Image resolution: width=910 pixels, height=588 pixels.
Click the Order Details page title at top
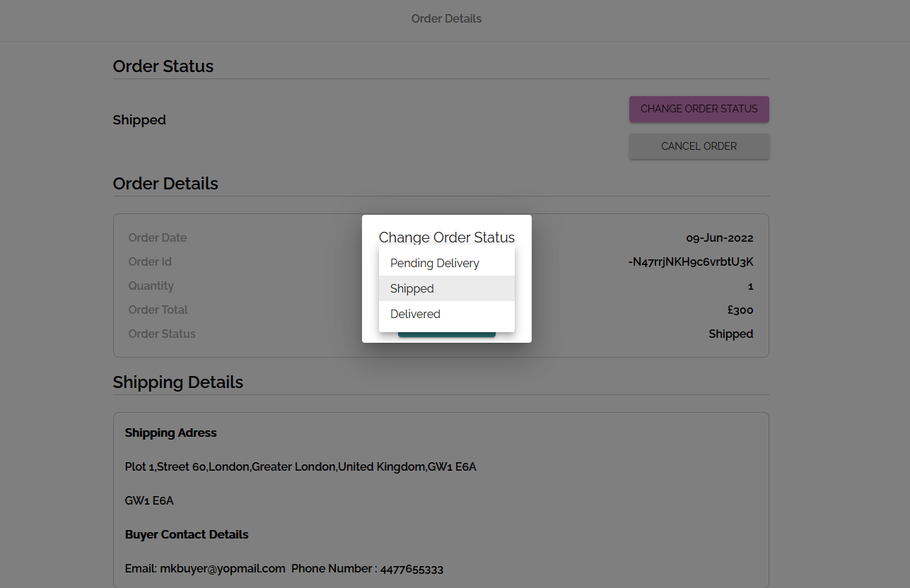point(446,19)
